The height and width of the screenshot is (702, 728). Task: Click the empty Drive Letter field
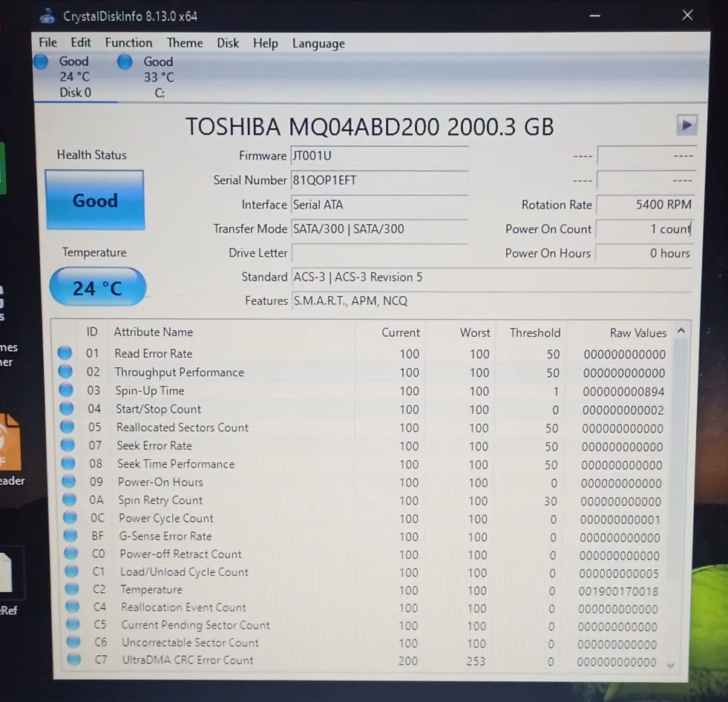coord(379,253)
